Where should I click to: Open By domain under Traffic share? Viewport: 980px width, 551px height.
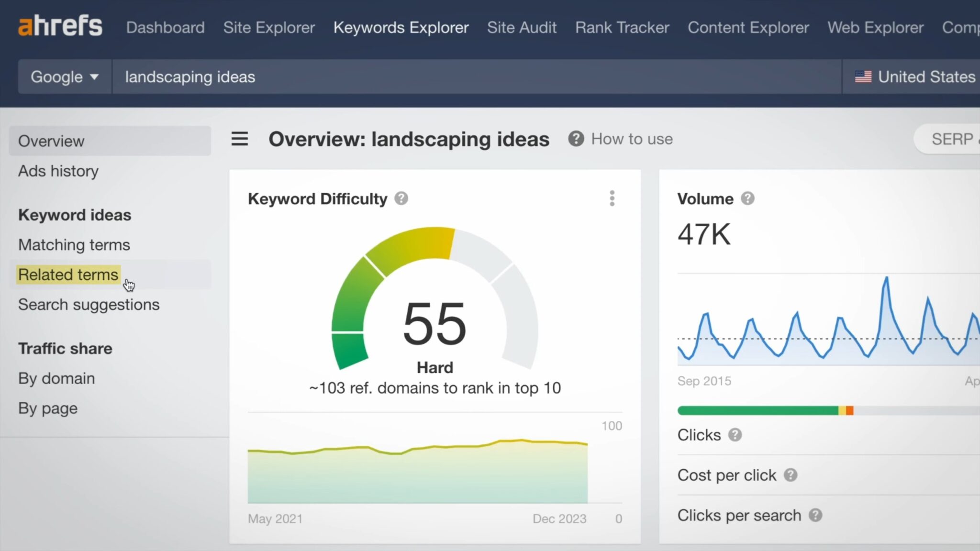(x=56, y=378)
